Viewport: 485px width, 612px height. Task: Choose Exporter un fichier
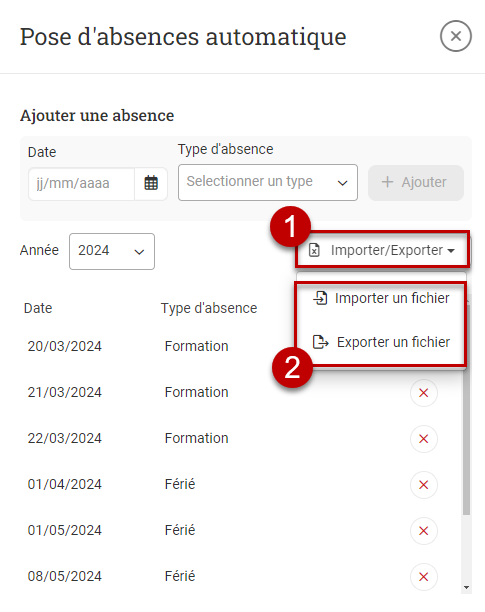click(x=381, y=342)
